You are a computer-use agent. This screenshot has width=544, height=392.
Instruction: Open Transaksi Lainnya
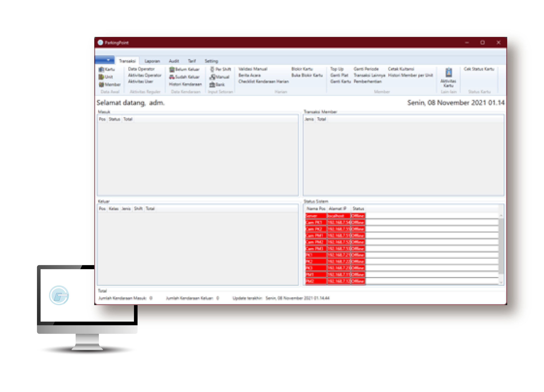(x=370, y=75)
